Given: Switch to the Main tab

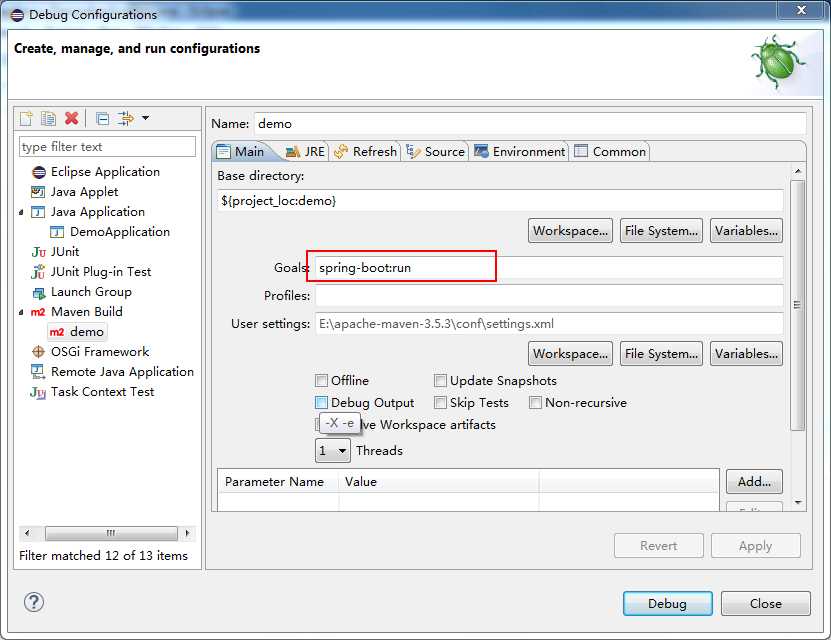Looking at the screenshot, I should (x=241, y=152).
